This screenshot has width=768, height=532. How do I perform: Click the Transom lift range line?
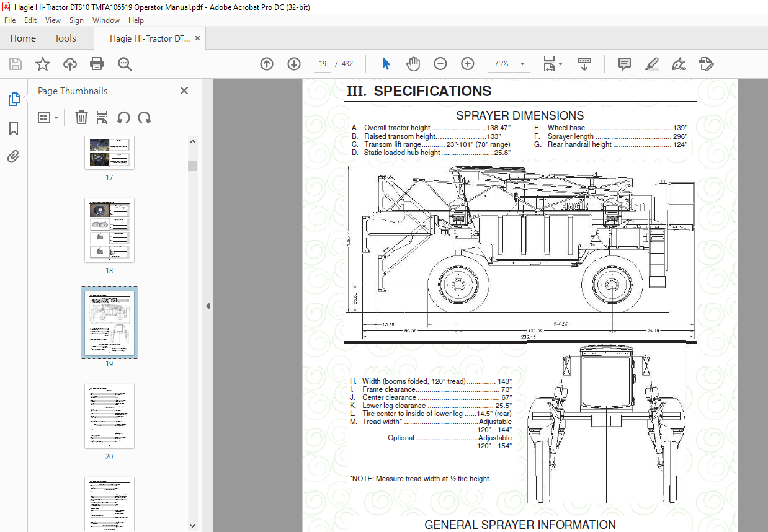point(431,144)
